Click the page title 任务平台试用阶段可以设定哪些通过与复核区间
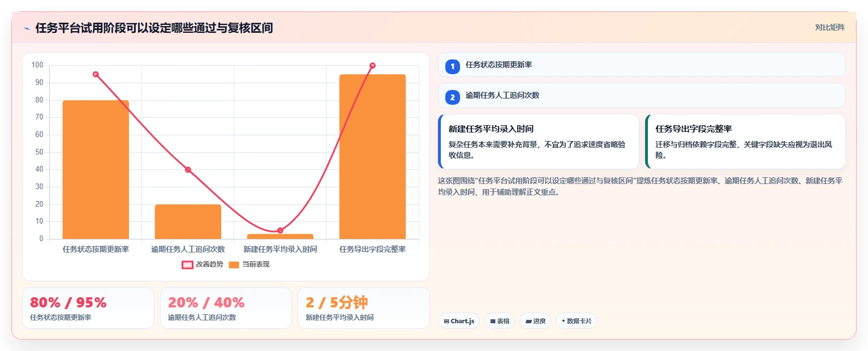The image size is (868, 351). click(154, 28)
